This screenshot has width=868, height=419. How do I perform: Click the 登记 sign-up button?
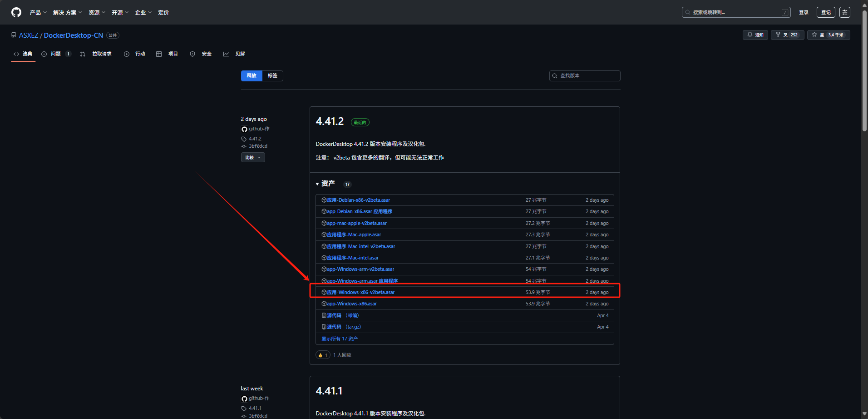tap(826, 12)
